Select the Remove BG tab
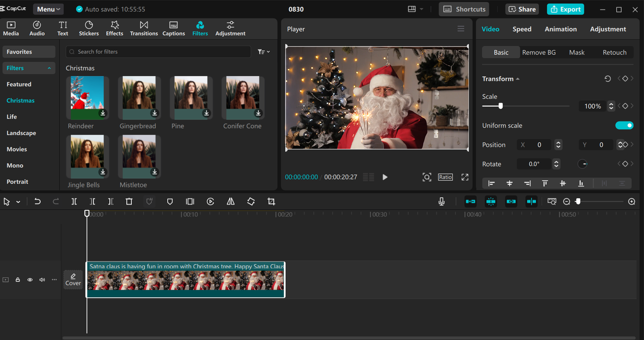The height and width of the screenshot is (340, 644). (x=539, y=52)
